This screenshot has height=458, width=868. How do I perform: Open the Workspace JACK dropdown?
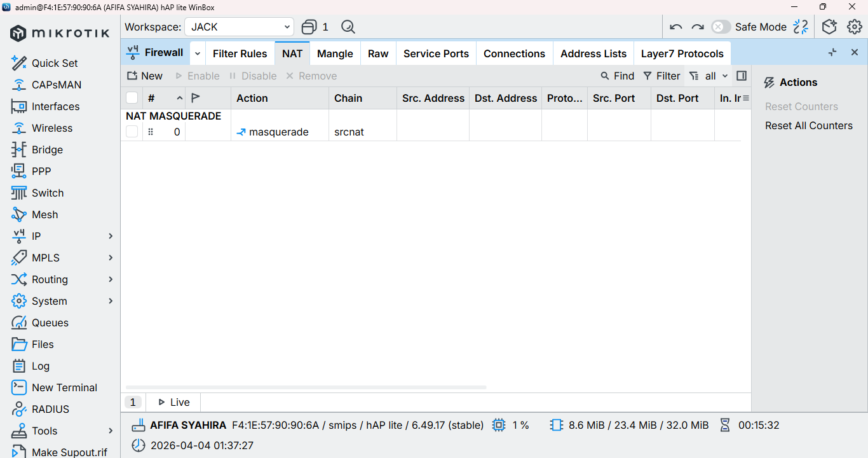coord(240,27)
